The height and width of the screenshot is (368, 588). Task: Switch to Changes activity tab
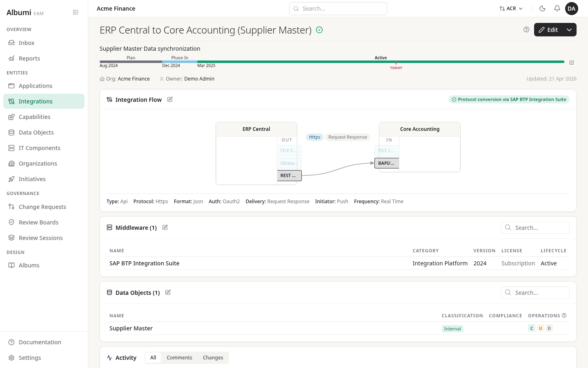213,358
